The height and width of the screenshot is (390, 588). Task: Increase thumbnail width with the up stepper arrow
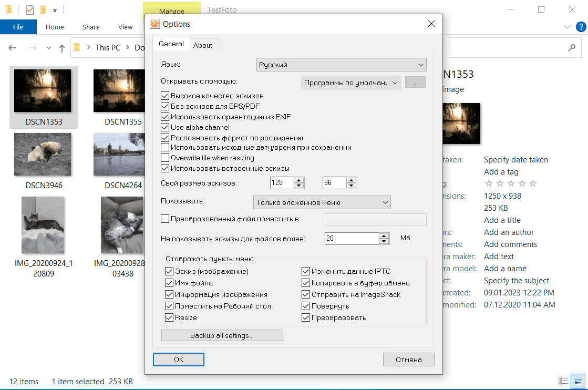point(298,180)
